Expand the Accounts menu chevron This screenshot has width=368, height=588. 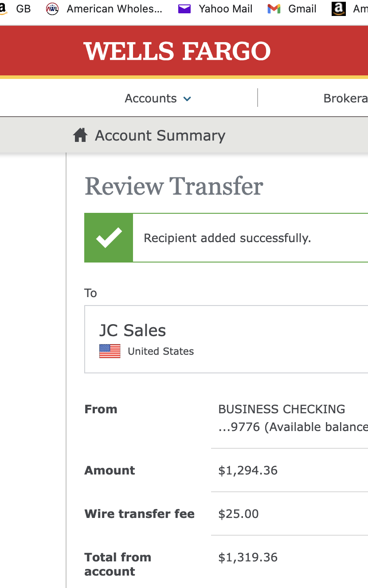187,99
